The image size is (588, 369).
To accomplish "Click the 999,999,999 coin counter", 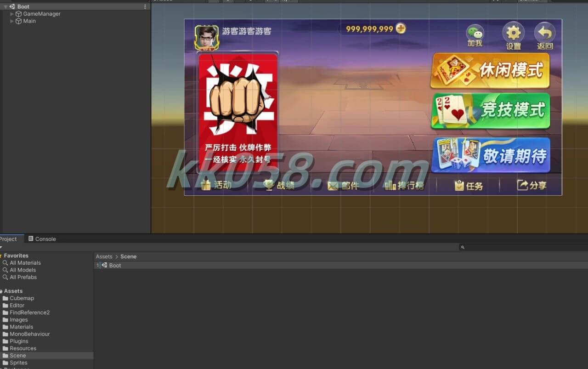I will click(369, 29).
